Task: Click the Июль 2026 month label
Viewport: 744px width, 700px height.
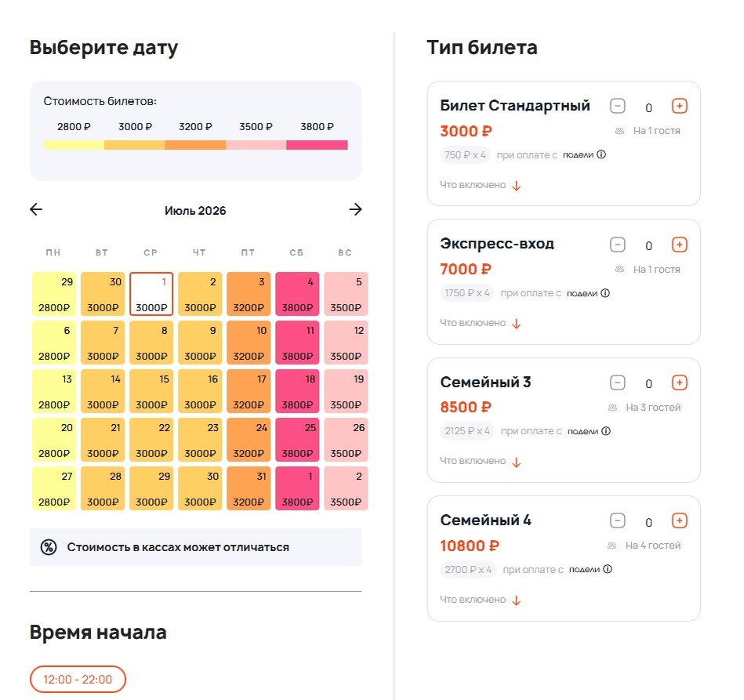Action: (195, 210)
